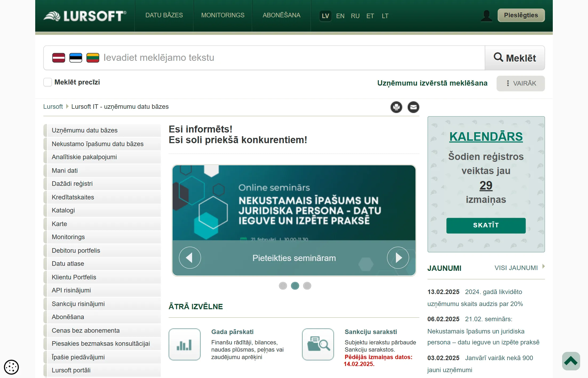Viewport: 588px width, 378px height.
Task: Expand the VAIRĀK options menu
Action: click(521, 83)
